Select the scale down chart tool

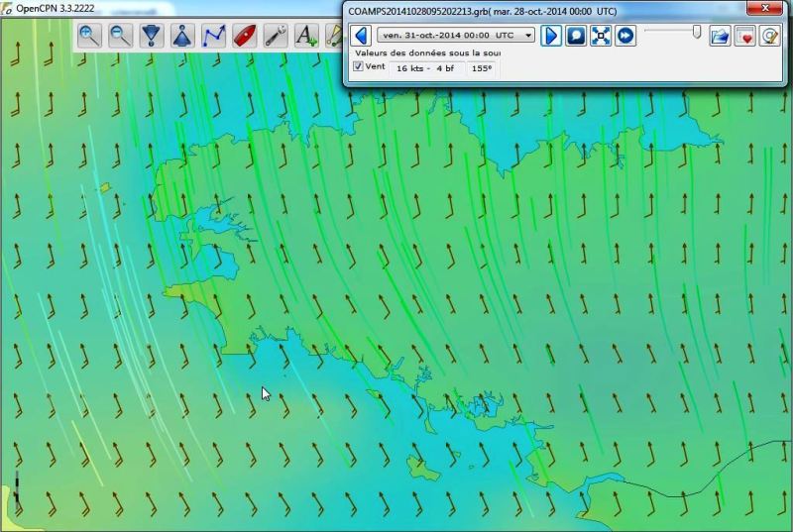(151, 37)
